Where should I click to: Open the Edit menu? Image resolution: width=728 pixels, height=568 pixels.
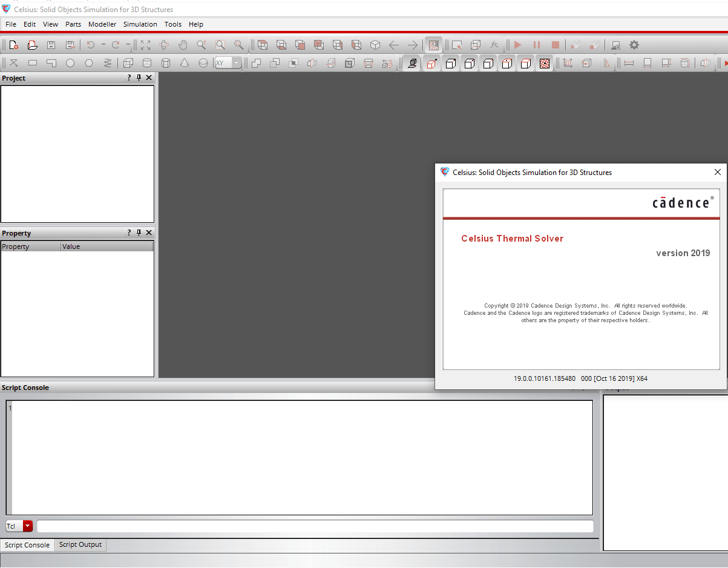click(x=30, y=24)
